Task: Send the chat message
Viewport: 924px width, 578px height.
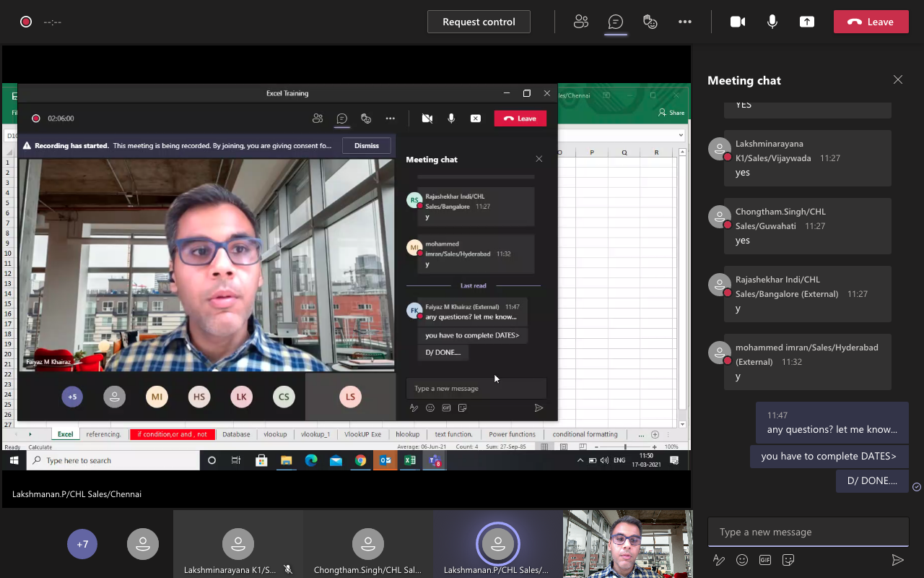Action: (897, 560)
